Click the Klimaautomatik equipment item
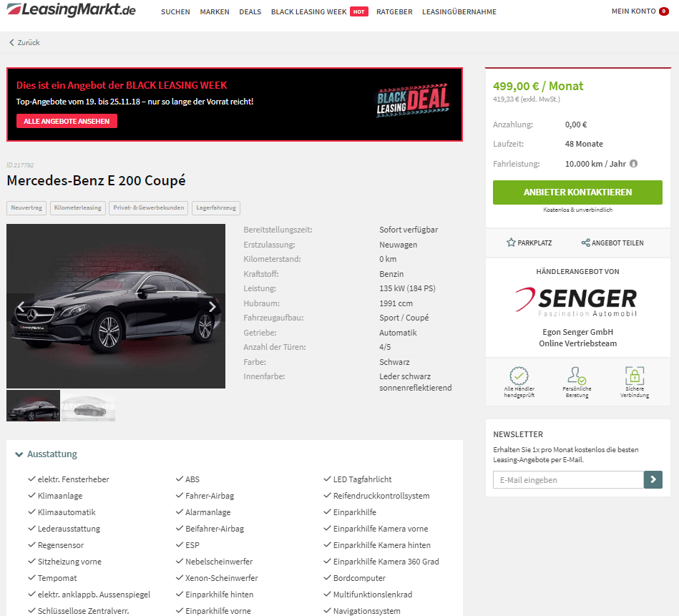Screen dimensions: 679x616 click(67, 512)
